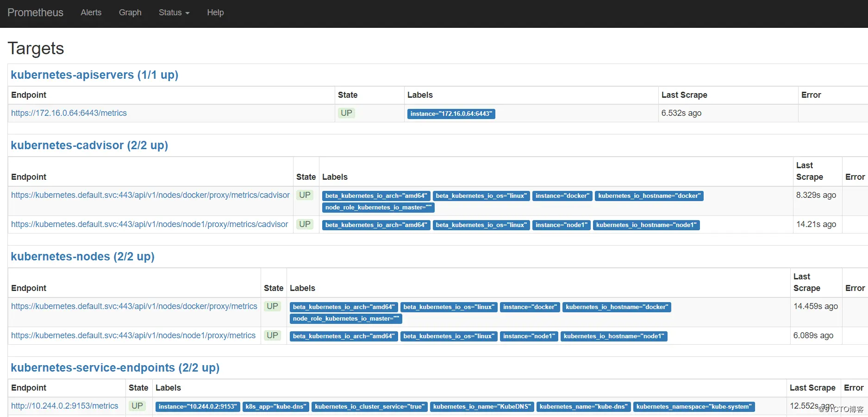Screen dimensions: 868x417
Task: Click the kubernetes_namespace="kube-system" label
Action: (x=694, y=407)
